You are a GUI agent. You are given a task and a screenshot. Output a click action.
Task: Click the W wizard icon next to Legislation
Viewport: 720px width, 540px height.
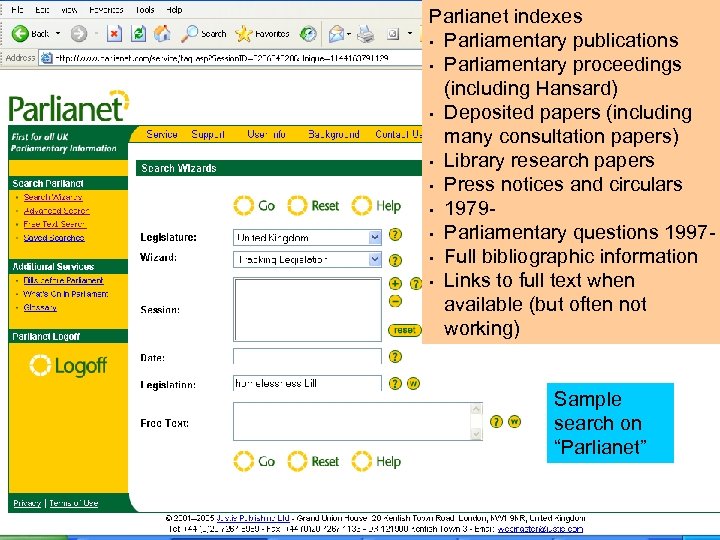[413, 383]
